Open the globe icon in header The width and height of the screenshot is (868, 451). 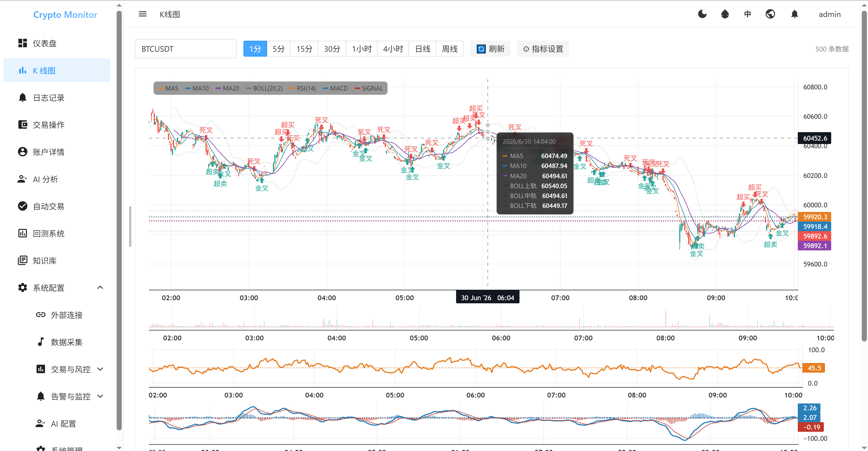770,14
